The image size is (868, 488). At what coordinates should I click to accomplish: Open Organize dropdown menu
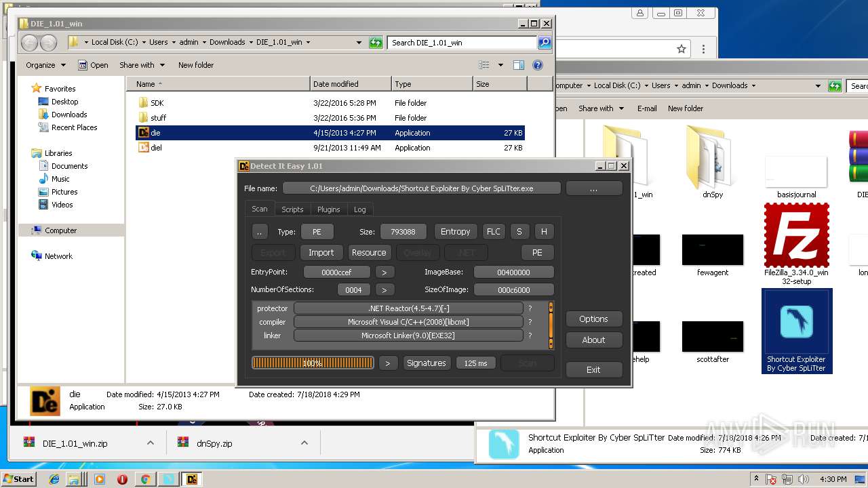click(46, 65)
